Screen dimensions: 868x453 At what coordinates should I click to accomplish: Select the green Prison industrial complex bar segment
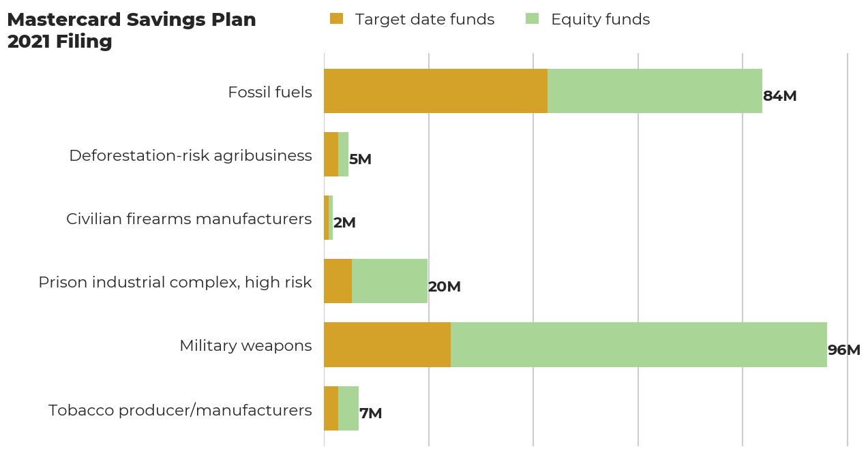(x=389, y=281)
